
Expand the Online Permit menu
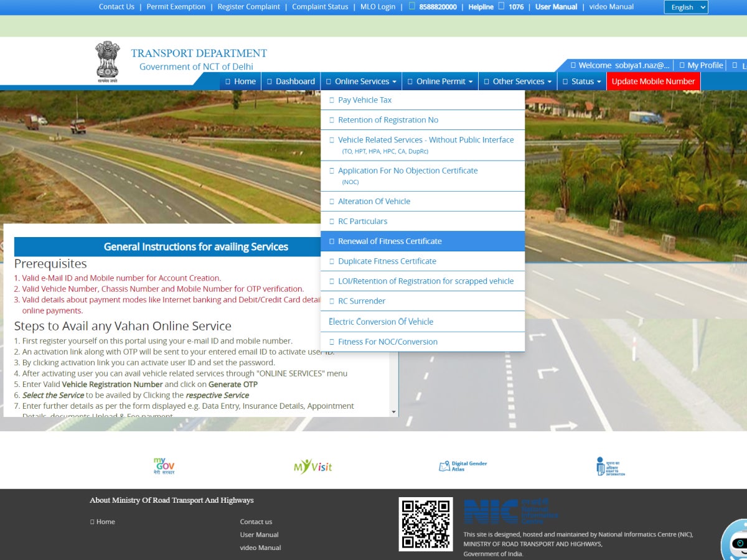(439, 81)
